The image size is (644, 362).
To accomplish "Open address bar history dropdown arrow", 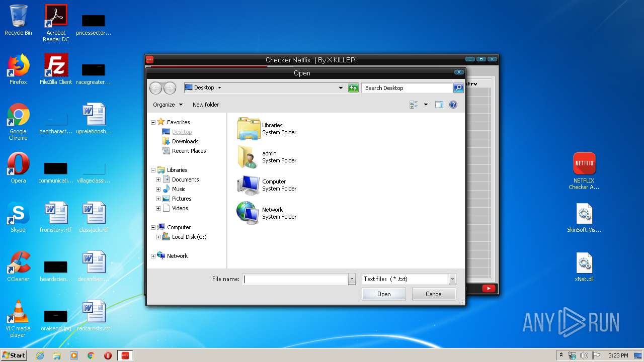I will [341, 88].
